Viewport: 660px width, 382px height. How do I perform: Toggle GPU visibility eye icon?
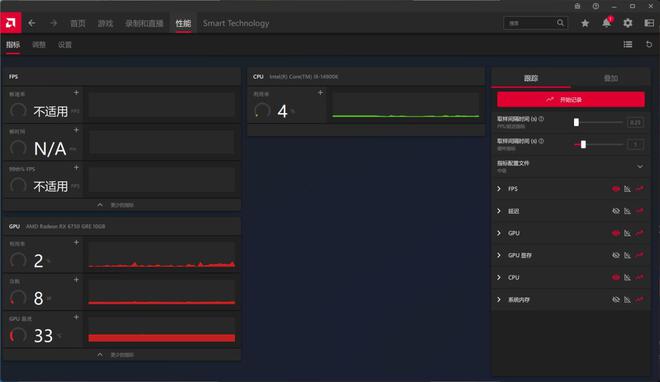coord(616,233)
